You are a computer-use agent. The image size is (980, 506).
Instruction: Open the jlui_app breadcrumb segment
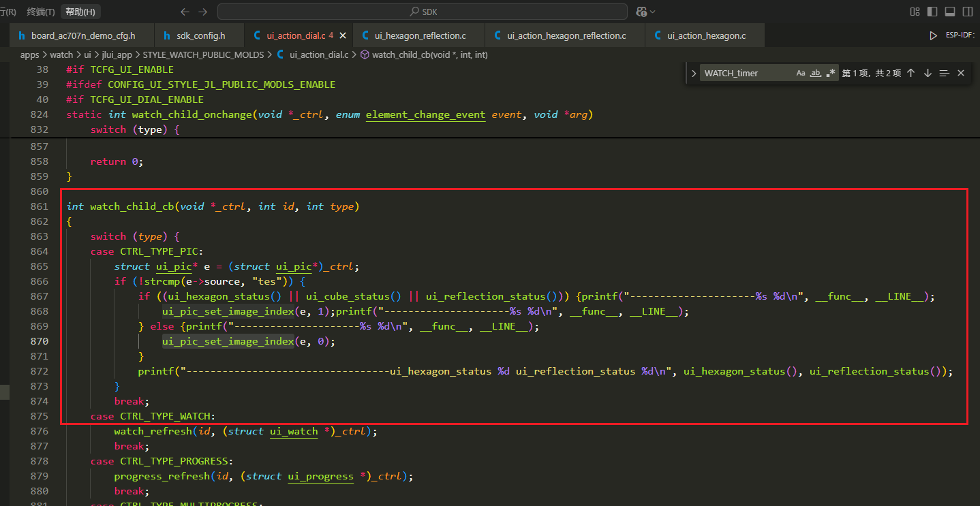(x=117, y=54)
